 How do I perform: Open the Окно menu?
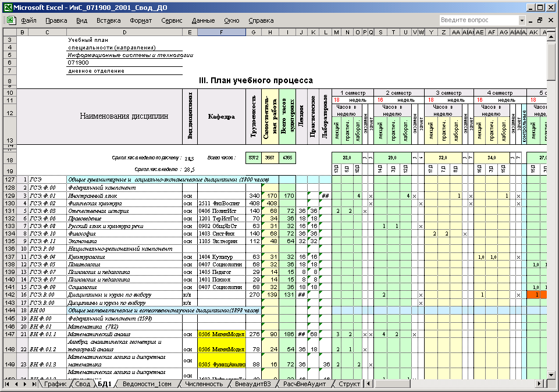click(x=232, y=20)
